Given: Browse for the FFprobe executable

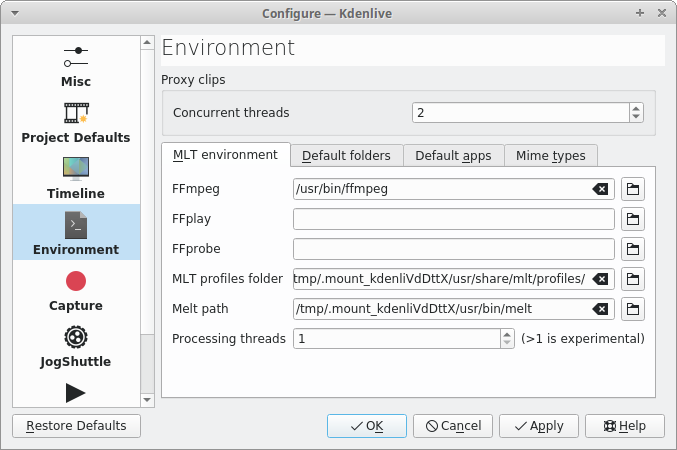Looking at the screenshot, I should coord(632,249).
